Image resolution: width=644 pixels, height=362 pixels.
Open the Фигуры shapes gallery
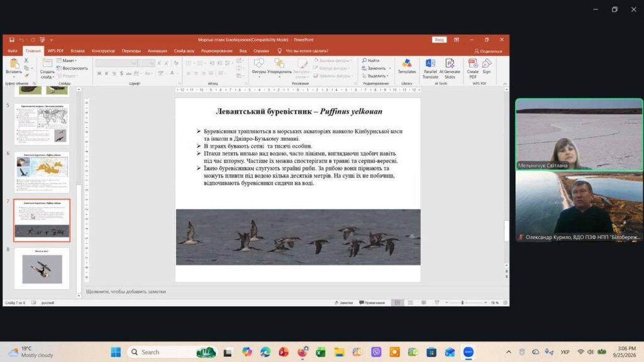[258, 66]
